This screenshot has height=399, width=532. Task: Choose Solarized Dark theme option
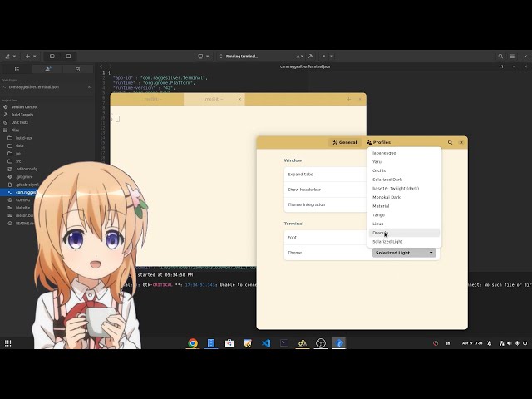404,180
